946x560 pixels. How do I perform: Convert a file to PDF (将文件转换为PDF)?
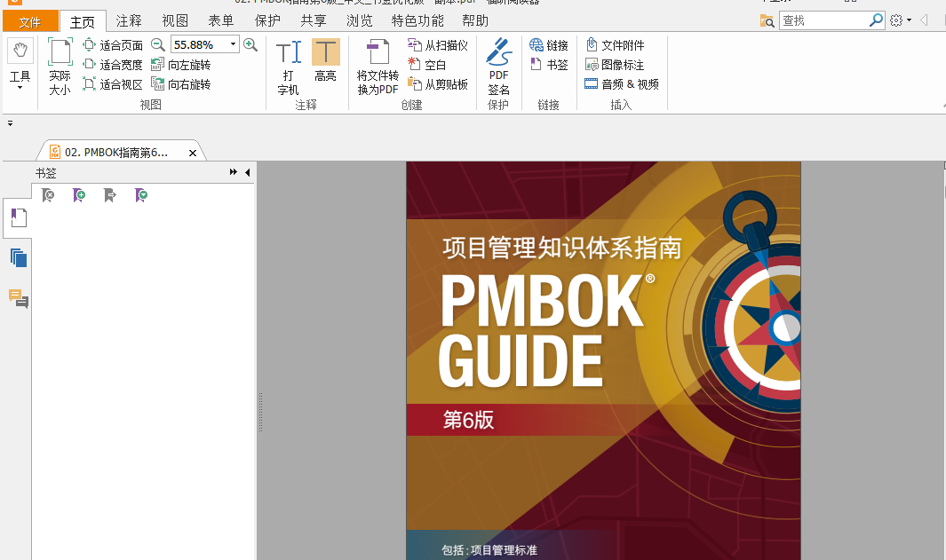[378, 67]
